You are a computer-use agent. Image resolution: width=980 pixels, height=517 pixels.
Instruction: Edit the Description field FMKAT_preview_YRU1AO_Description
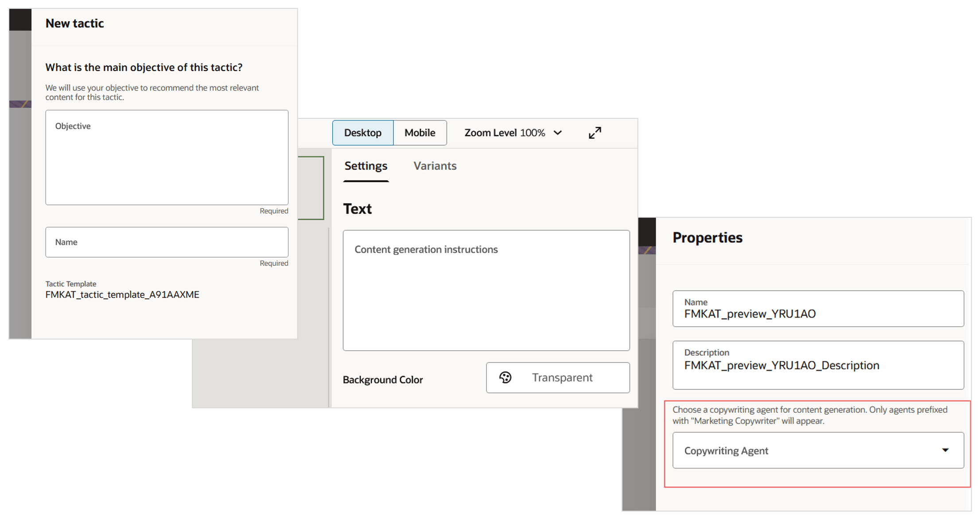(x=817, y=365)
